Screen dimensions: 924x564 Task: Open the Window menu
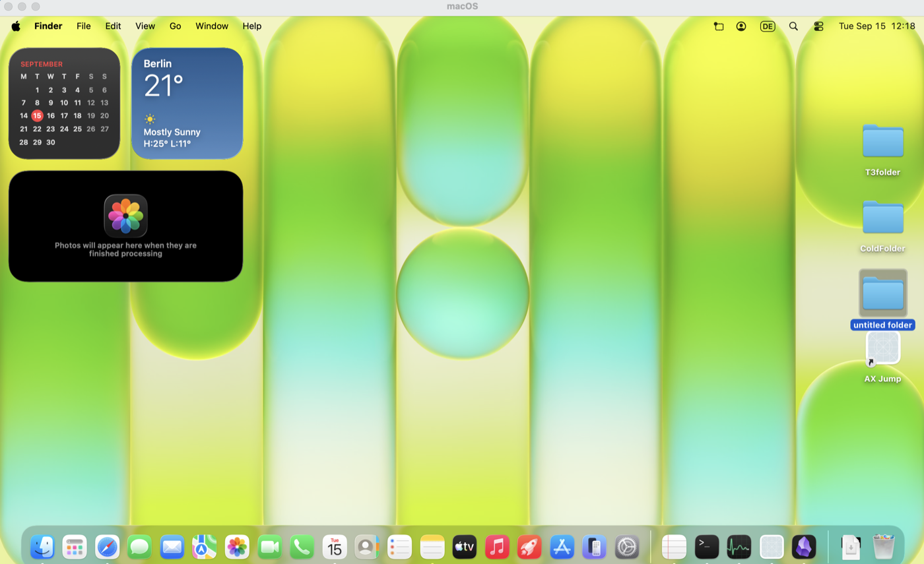[212, 26]
